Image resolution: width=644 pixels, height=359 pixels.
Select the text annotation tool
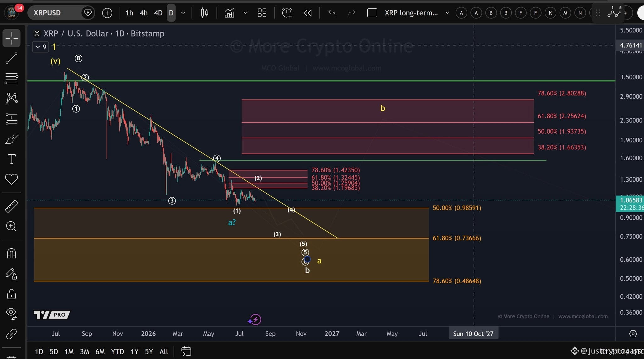click(x=12, y=159)
